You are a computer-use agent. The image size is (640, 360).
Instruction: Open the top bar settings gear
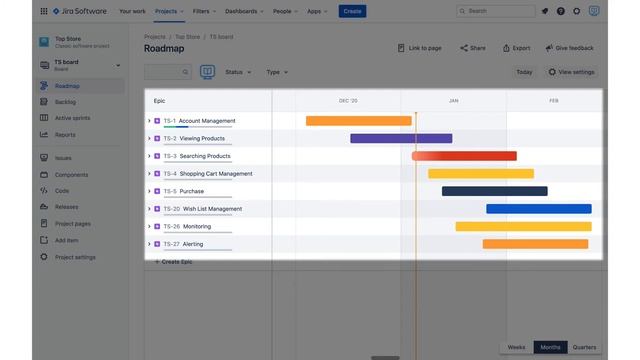pos(576,11)
